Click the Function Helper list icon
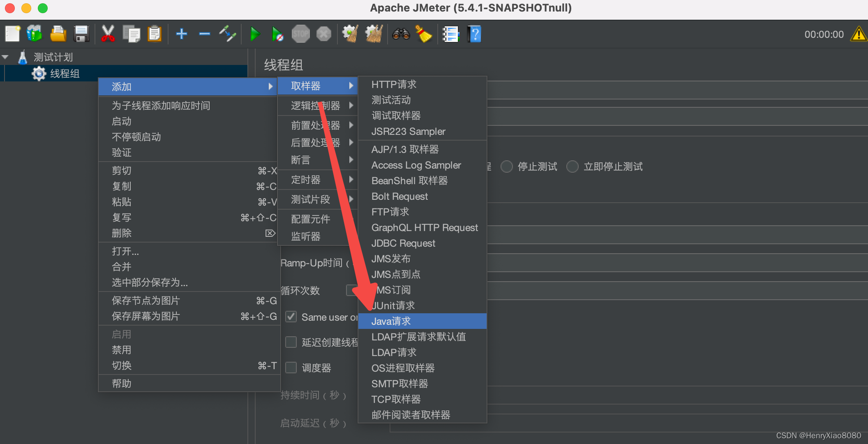This screenshot has width=868, height=444. click(x=450, y=34)
